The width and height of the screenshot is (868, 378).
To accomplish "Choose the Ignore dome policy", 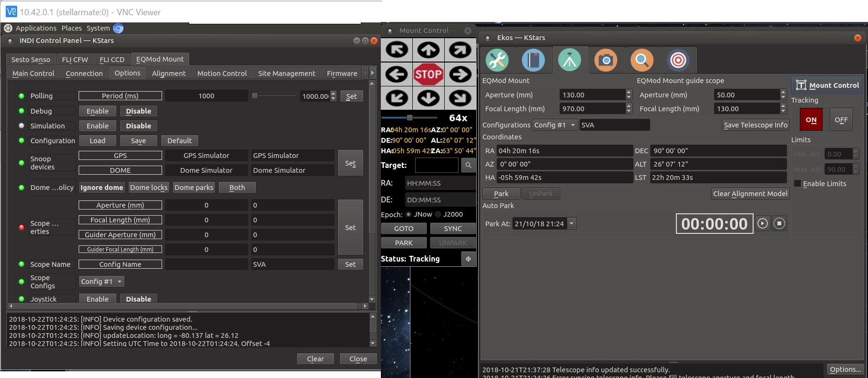I will pyautogui.click(x=102, y=188).
